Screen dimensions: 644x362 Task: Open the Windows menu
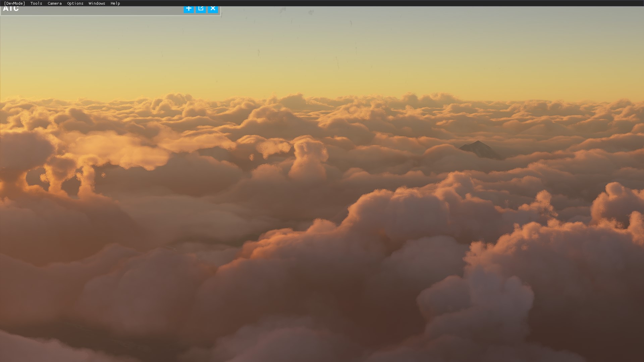[x=97, y=3]
